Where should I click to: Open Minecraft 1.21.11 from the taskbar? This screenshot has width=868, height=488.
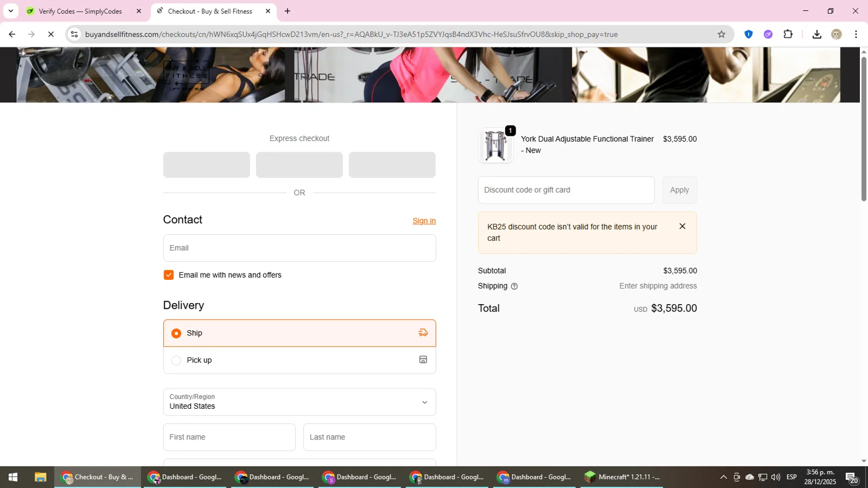(x=622, y=477)
